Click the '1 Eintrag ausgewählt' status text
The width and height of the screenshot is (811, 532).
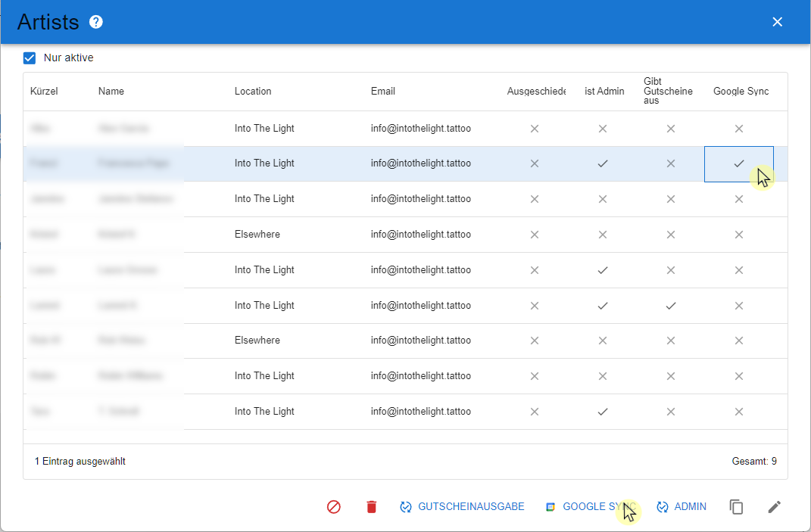80,461
